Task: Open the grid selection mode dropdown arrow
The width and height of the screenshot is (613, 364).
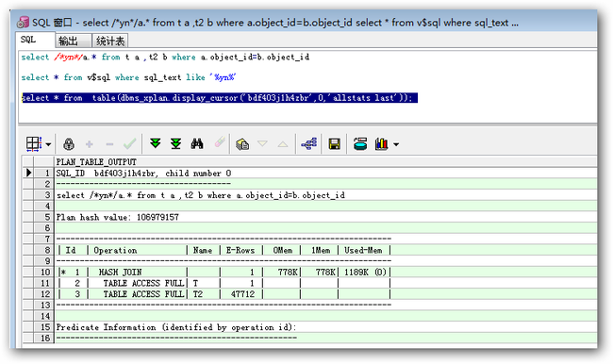Action: click(x=48, y=144)
